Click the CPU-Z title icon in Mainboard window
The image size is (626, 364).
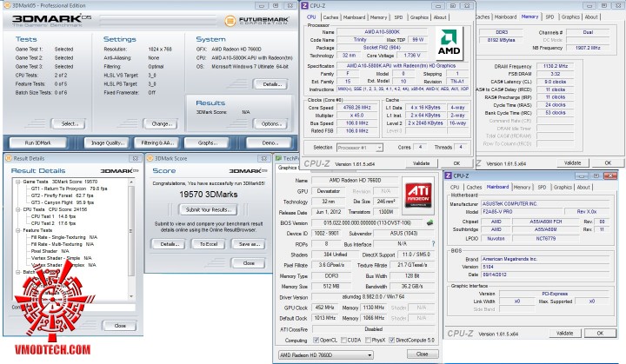[449, 175]
